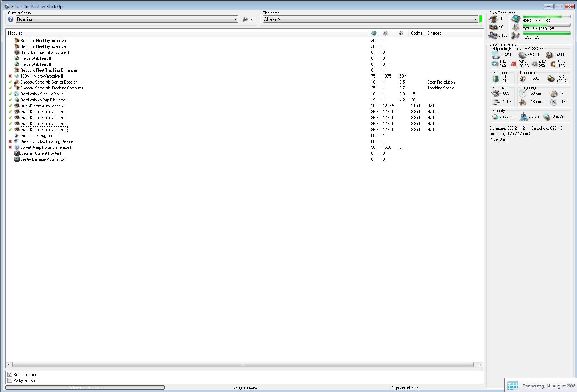The image size is (577, 392).
Task: Activate the Dread Guristas Cloaking Device status marker
Action: (x=10, y=141)
